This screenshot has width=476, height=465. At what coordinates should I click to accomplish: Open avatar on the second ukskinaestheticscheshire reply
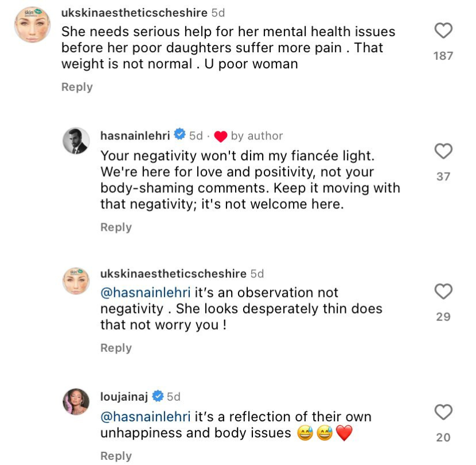76,281
